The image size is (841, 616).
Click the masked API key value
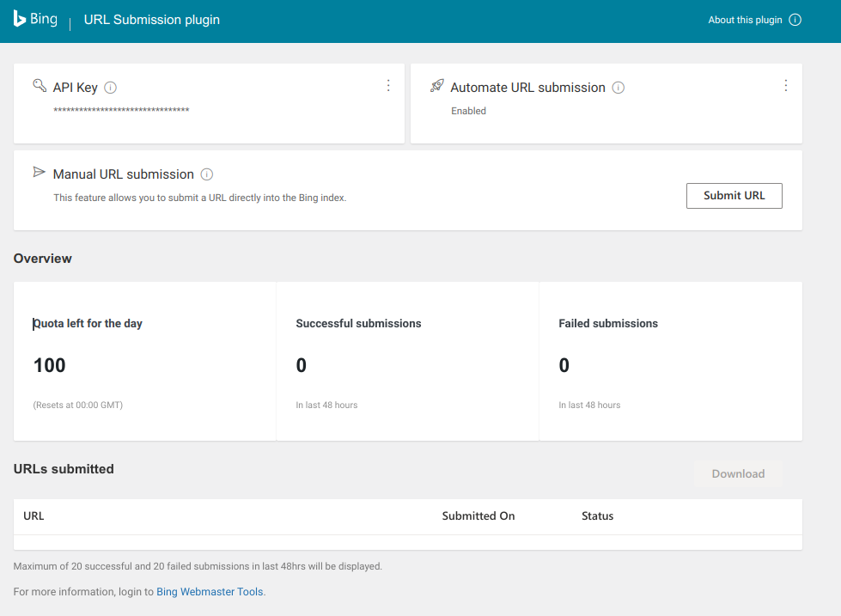coord(121,111)
